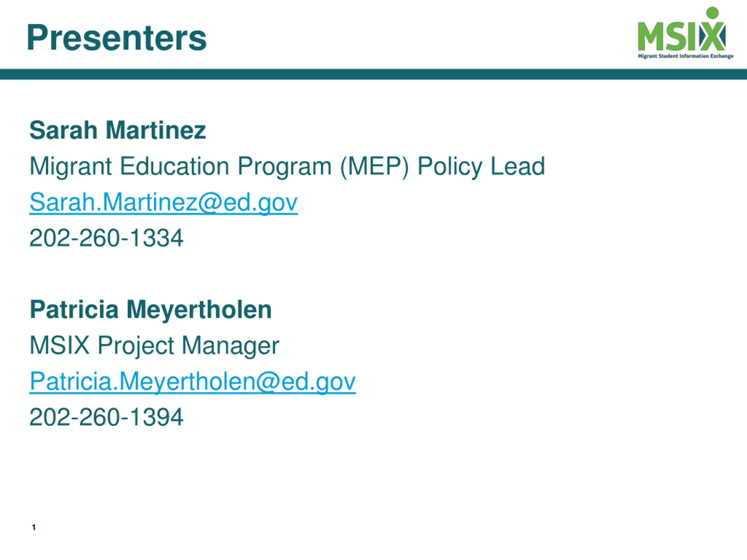
Task: Open the Patricia.Meyertholen@ed.gov email link
Action: [193, 381]
